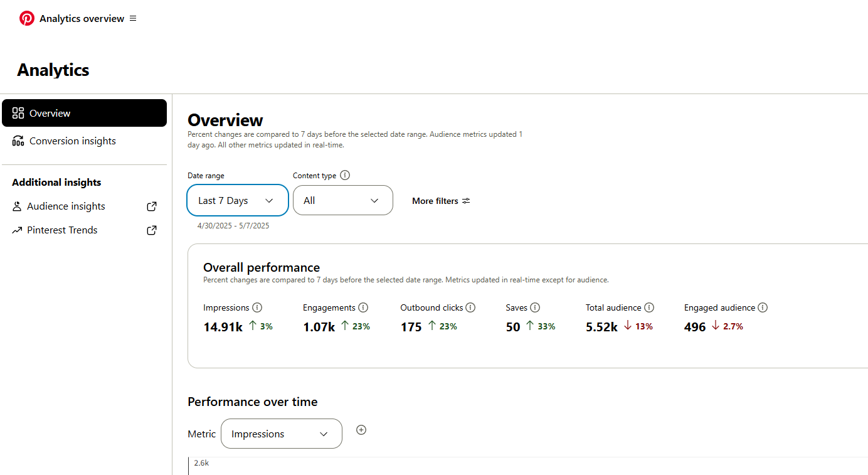Screen dimensions: 868x475
Task: Click the Pinterest logo icon
Action: (x=27, y=18)
